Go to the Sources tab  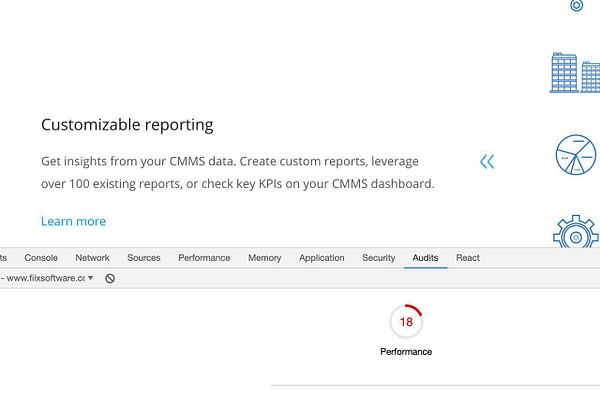[144, 258]
